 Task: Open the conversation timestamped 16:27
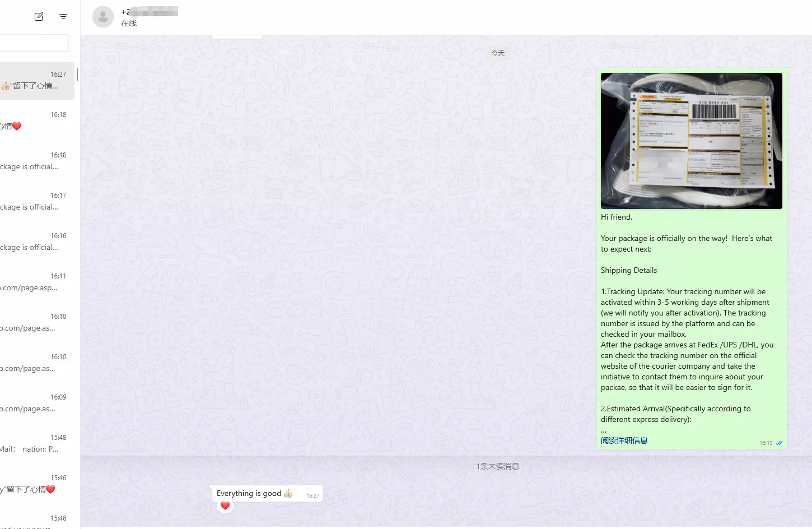37,81
